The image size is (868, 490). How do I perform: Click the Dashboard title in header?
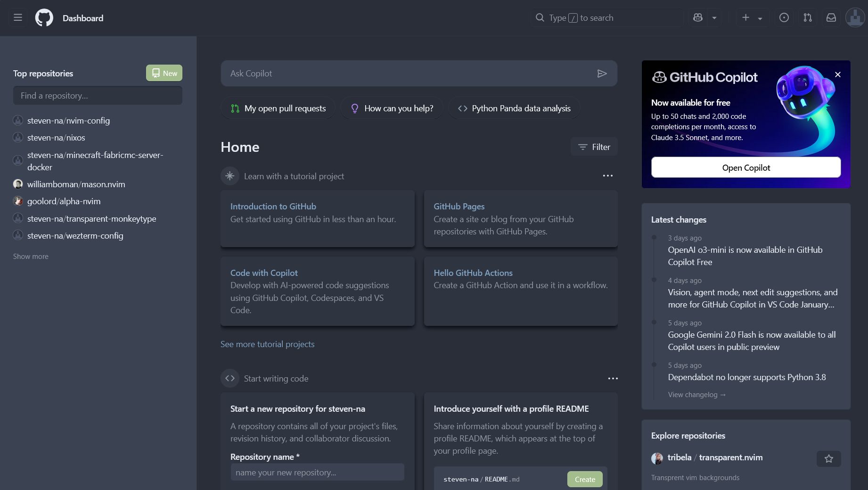pos(83,18)
